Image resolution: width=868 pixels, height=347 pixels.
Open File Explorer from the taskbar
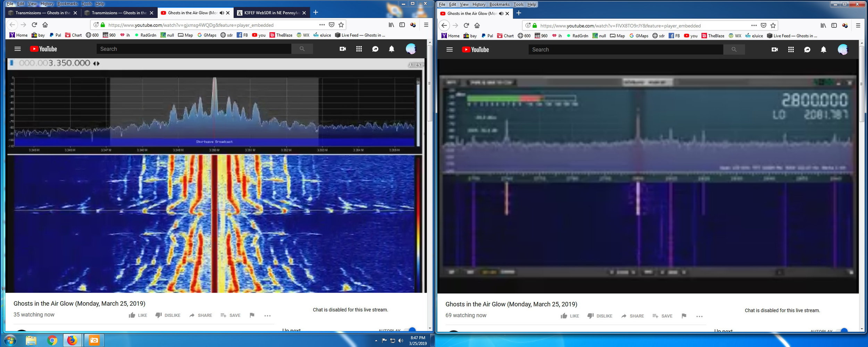click(31, 341)
